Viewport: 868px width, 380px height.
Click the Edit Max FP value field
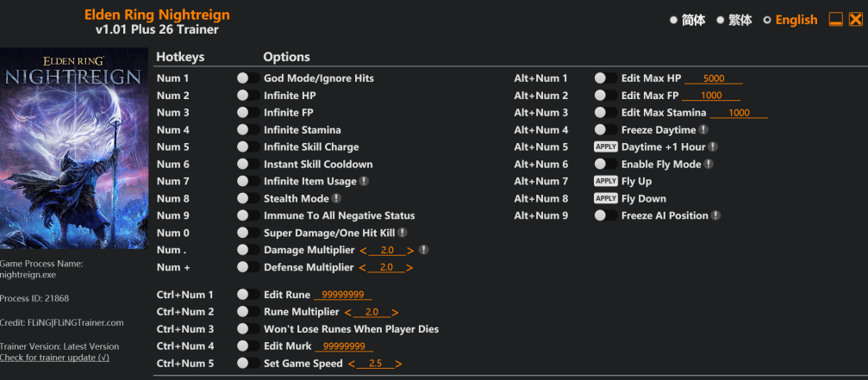point(711,96)
